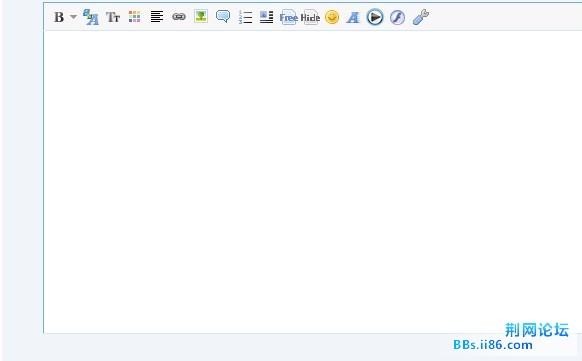Open the font family icon
This screenshot has width=582, height=361.
click(x=91, y=17)
